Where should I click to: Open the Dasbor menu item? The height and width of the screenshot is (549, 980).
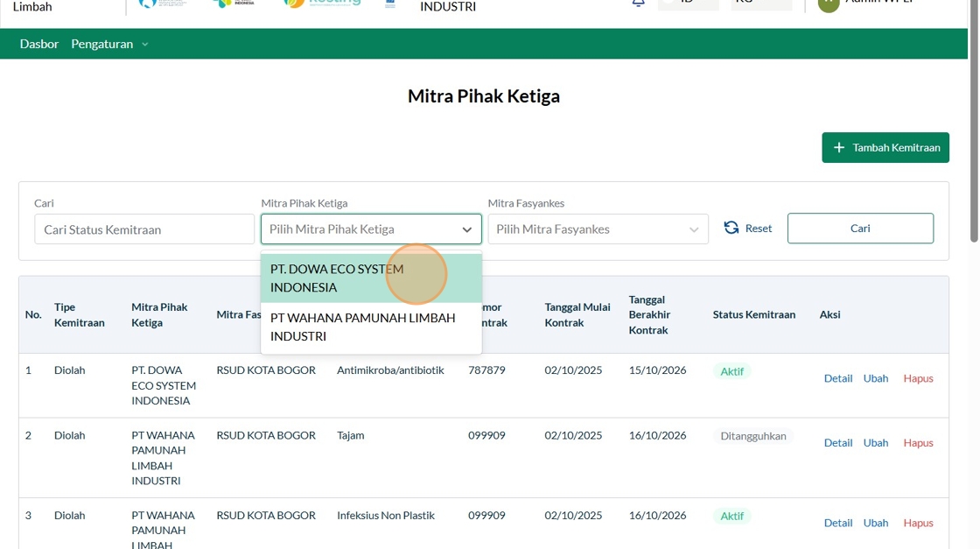tap(38, 44)
